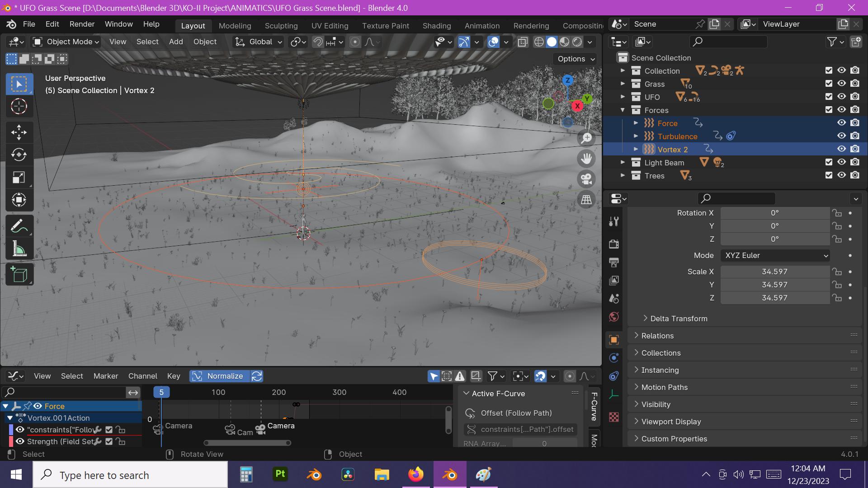Viewport: 868px width, 488px height.
Task: Click the pan view hand icon
Action: pos(586,159)
